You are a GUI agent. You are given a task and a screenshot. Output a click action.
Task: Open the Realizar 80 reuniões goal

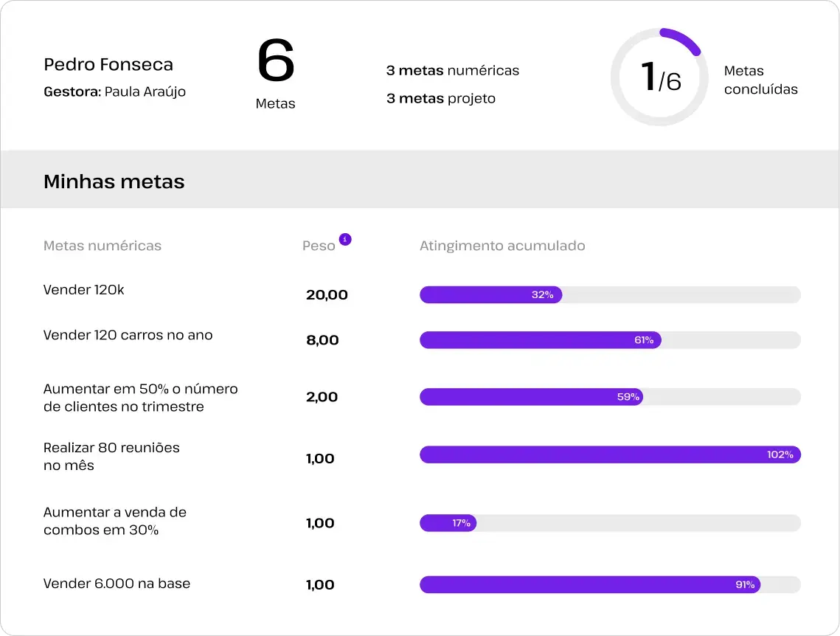point(111,457)
